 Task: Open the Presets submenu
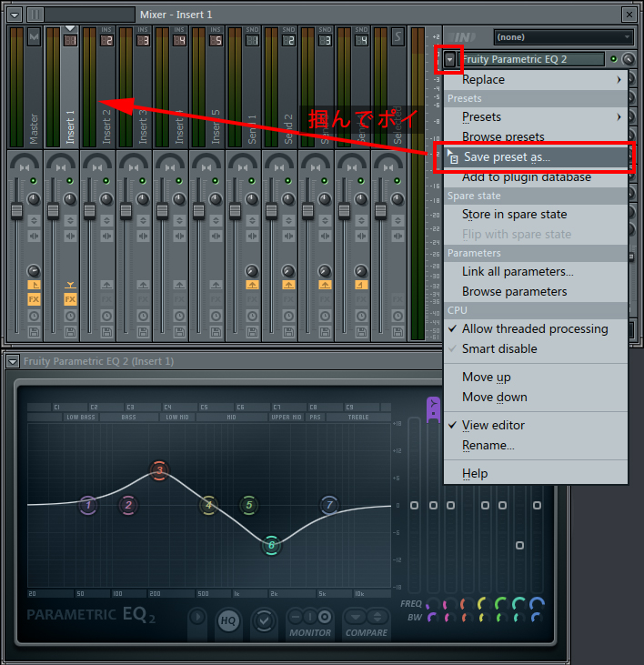coord(536,117)
